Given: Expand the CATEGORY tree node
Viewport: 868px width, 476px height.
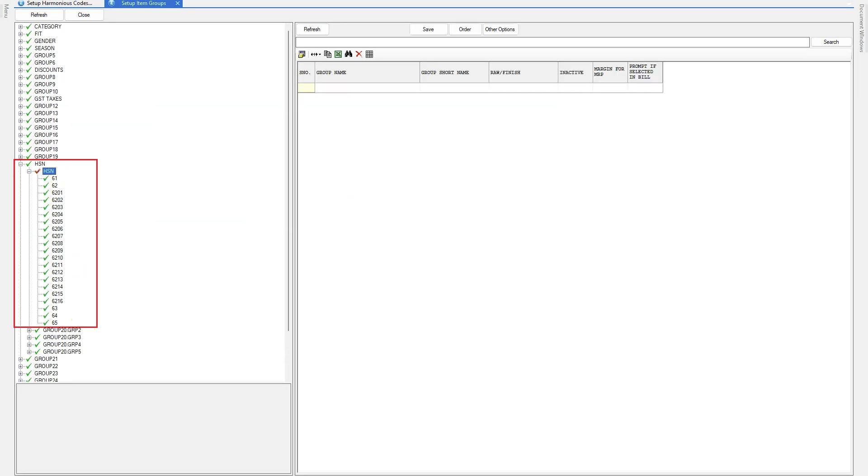Looking at the screenshot, I should click(20, 27).
